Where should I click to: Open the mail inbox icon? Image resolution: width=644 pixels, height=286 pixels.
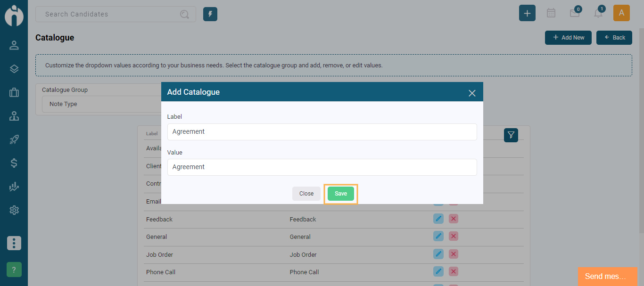click(575, 13)
